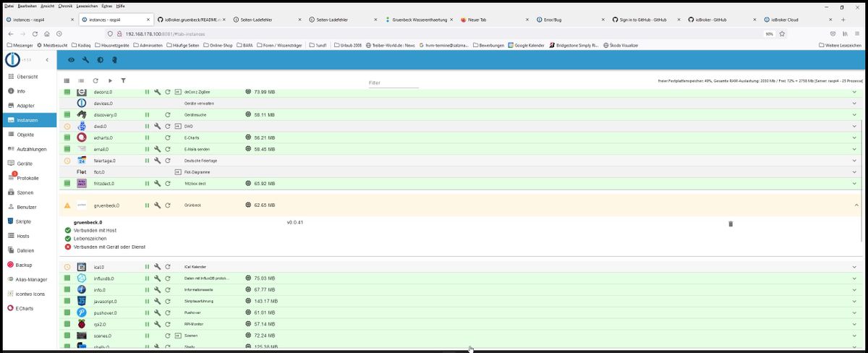The image size is (868, 353).
Task: Pause the deconz.0 instance
Action: click(x=147, y=92)
